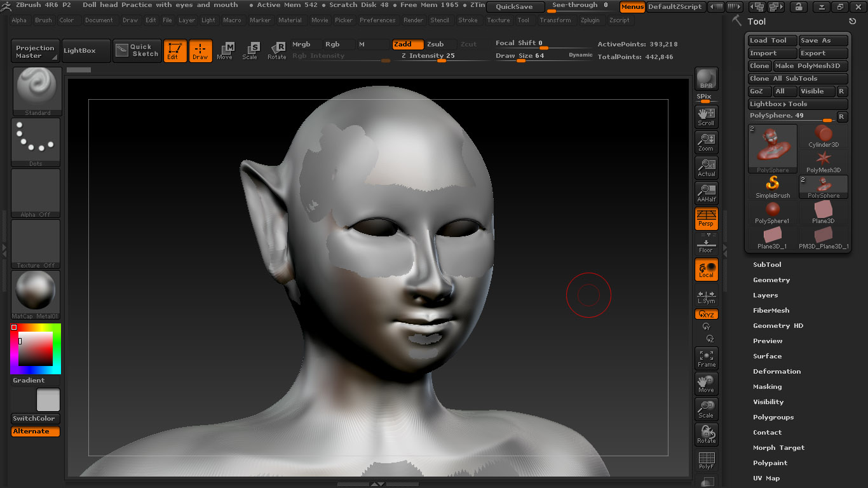The width and height of the screenshot is (868, 488).
Task: Toggle L.Sym local symmetry
Action: pyautogui.click(x=707, y=297)
